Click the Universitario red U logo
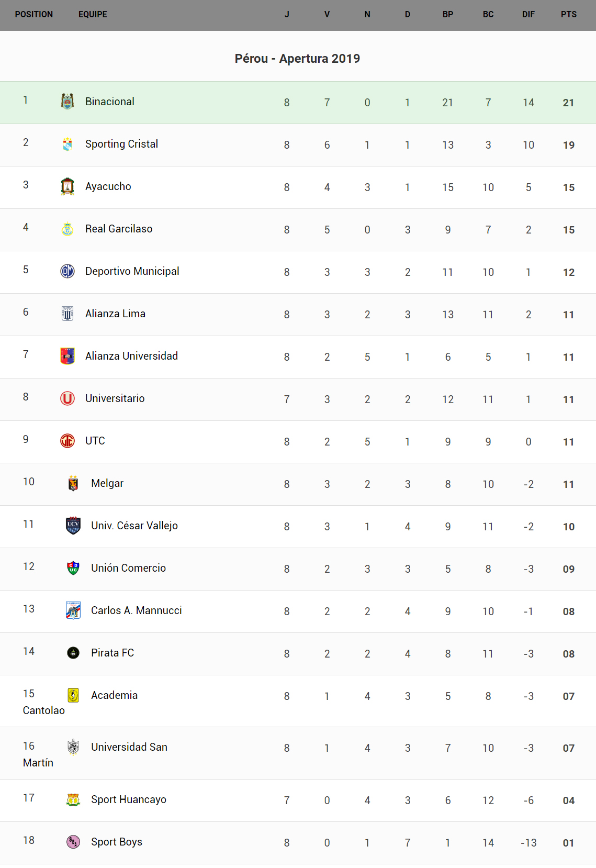Image resolution: width=596 pixels, height=868 pixels. coord(68,398)
